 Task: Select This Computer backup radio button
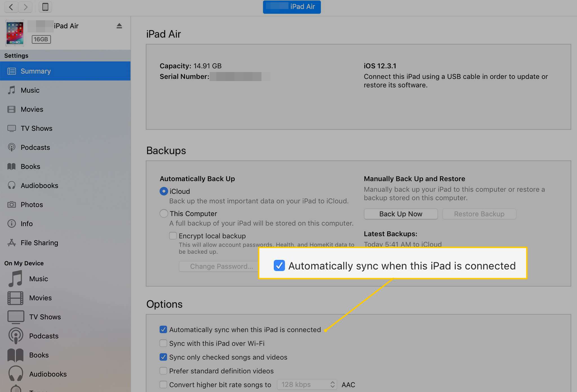click(164, 214)
